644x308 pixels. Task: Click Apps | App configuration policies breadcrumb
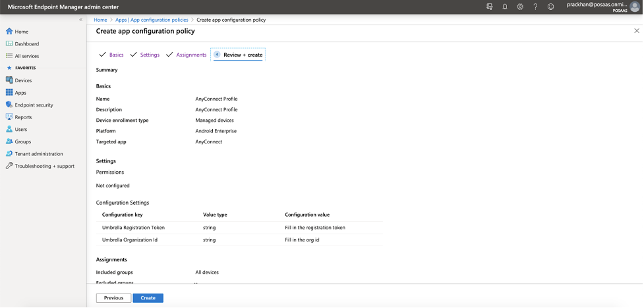[152, 20]
